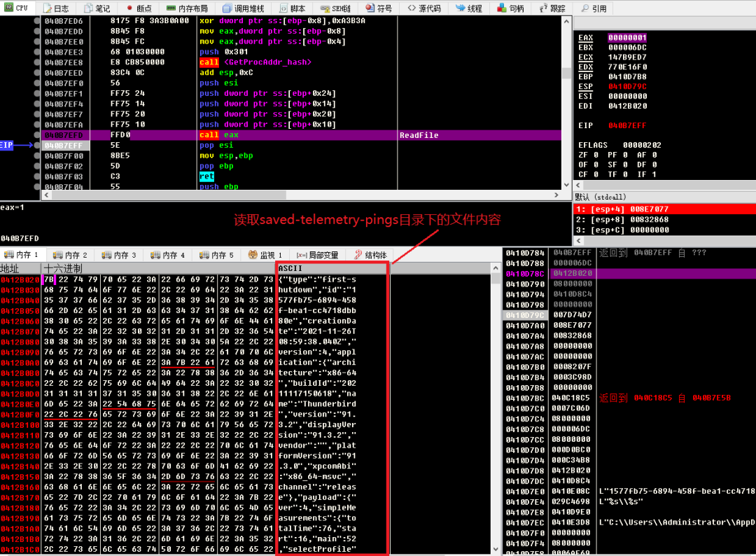Open the 调用堆栈 call stack icon

coord(227,8)
